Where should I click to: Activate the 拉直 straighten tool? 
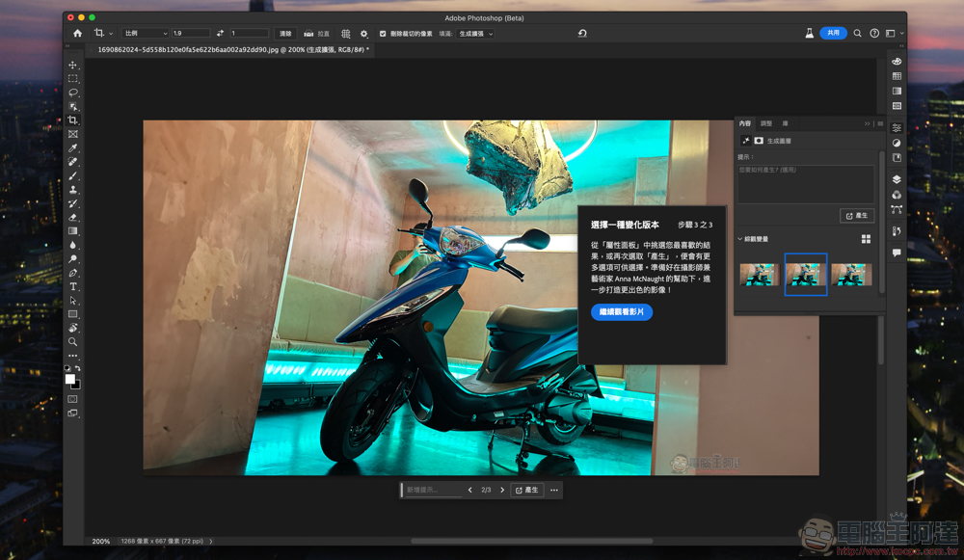[x=316, y=33]
